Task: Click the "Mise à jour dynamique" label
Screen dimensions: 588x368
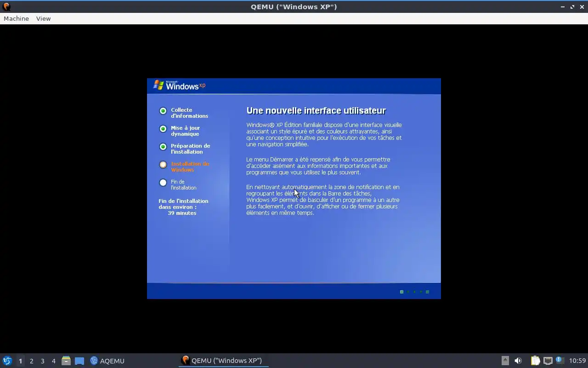Action: [185, 131]
